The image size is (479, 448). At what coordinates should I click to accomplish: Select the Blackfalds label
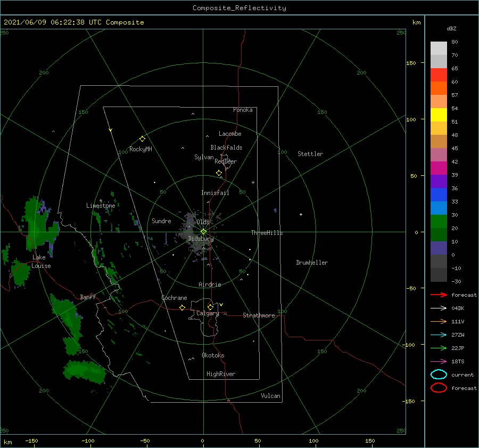tap(226, 148)
